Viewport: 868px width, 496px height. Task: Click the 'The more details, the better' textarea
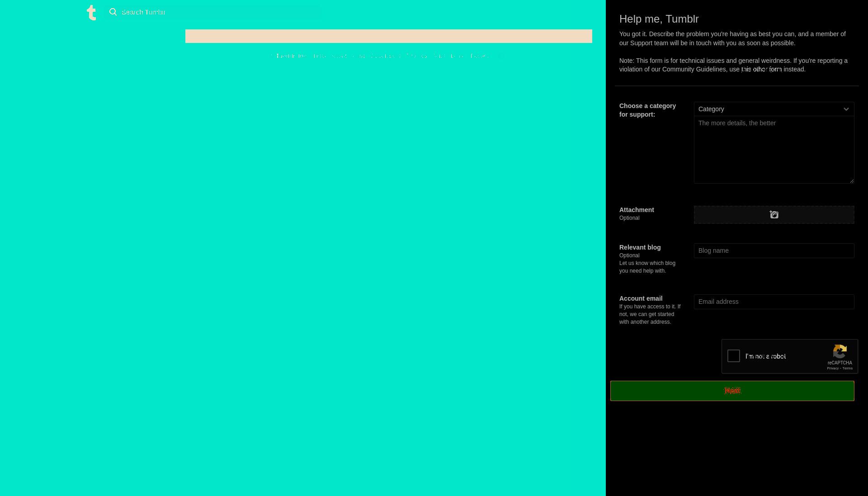point(774,150)
